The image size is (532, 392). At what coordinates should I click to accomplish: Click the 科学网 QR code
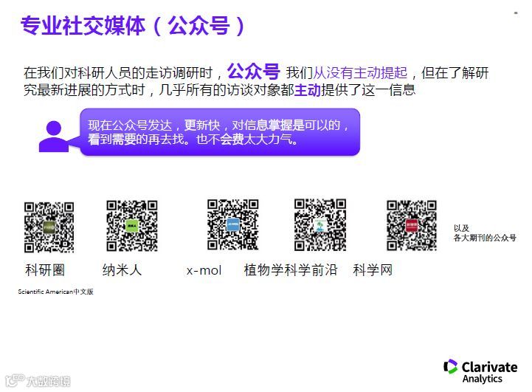412,225
